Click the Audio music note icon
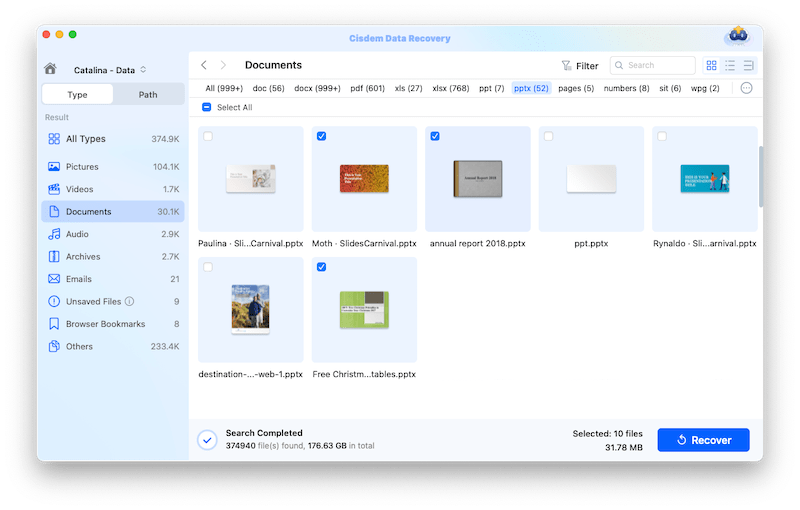Viewport: 800px width, 510px height. click(54, 234)
